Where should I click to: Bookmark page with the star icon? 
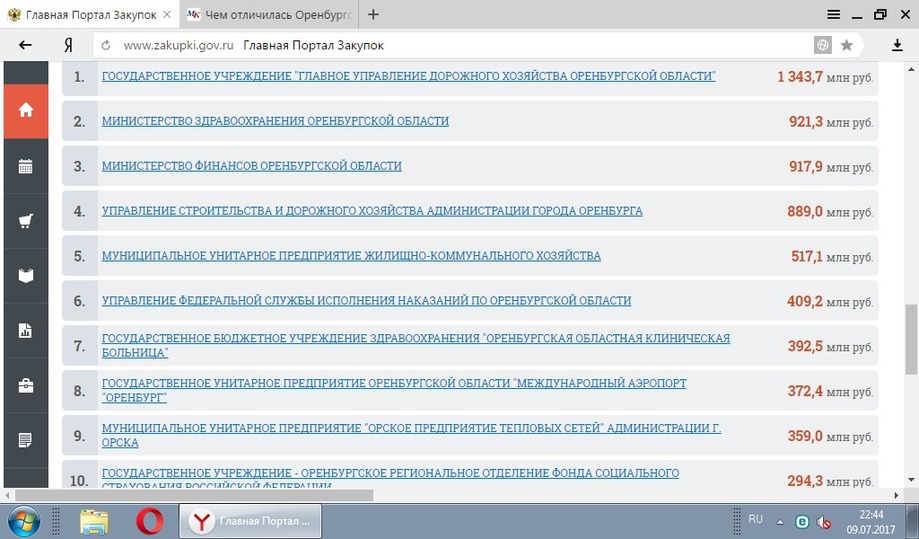(x=847, y=45)
